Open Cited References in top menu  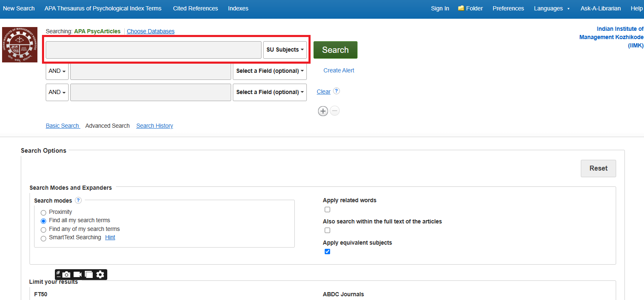point(195,8)
